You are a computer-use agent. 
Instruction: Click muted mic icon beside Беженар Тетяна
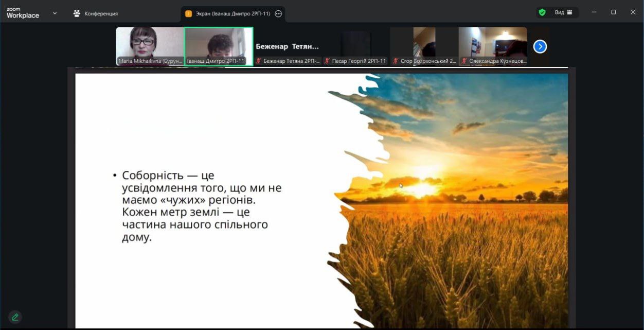[259, 61]
